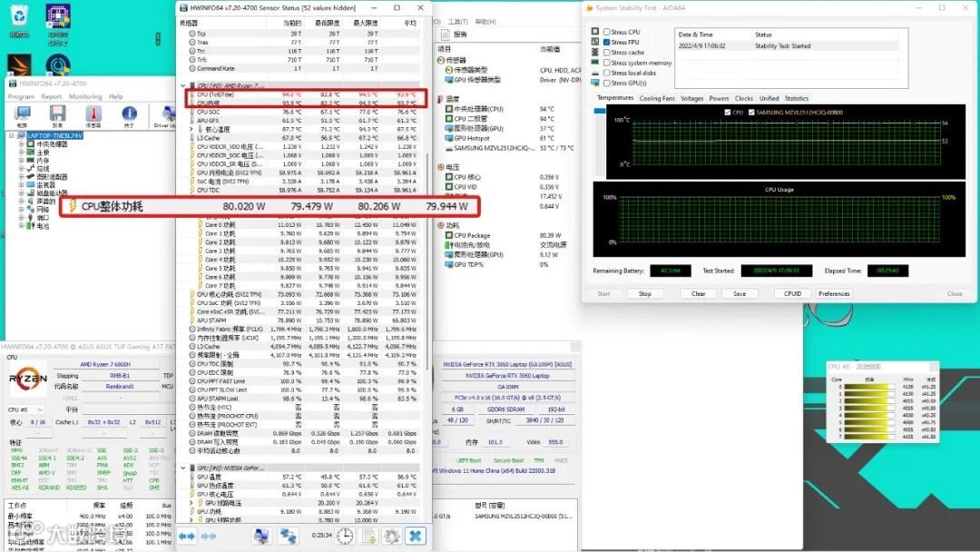Screen dimensions: 980x552
Task: Click the Core 0 activity bar in CPU #0 popup
Action: (x=867, y=388)
